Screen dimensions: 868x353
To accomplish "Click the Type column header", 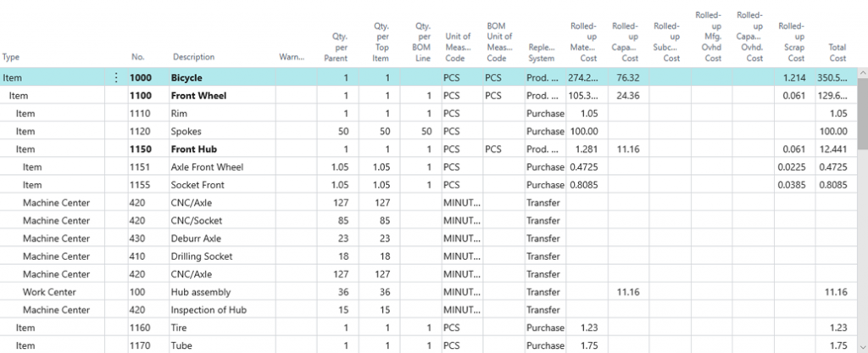I will point(11,58).
